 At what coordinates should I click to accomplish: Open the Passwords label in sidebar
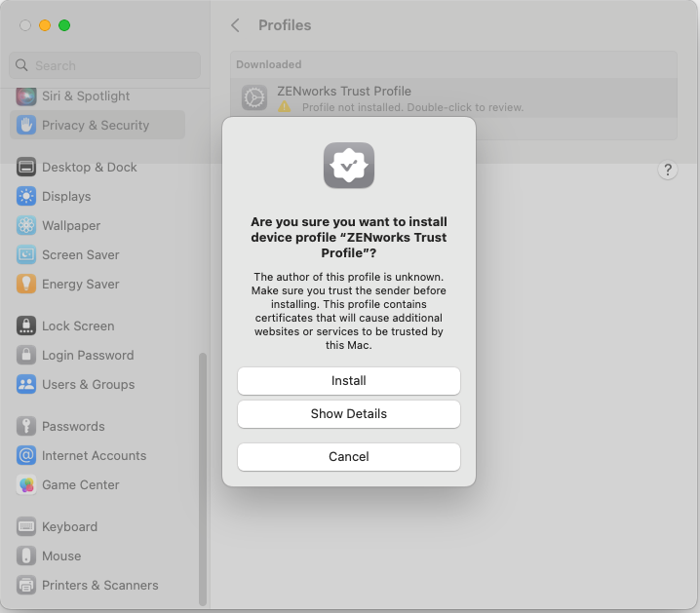[x=74, y=427]
